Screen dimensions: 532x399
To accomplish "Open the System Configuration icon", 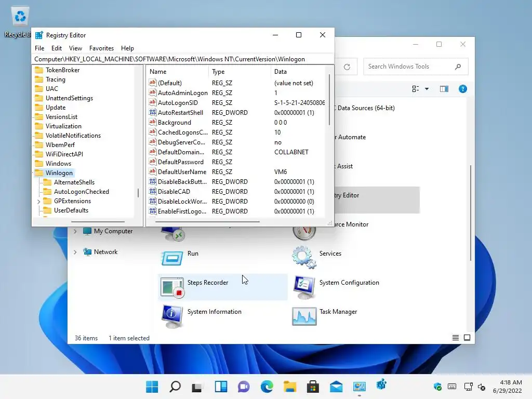I will point(304,287).
